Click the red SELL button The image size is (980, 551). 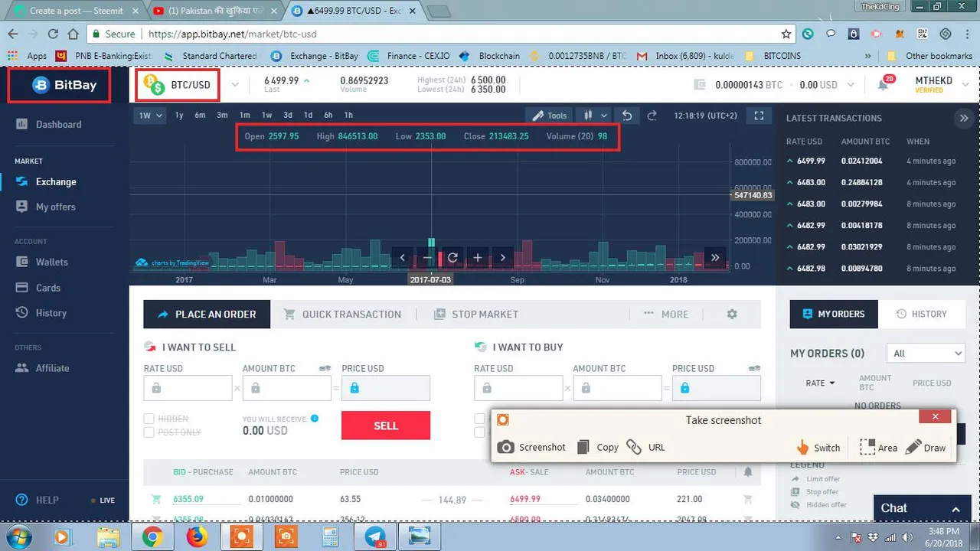click(386, 425)
